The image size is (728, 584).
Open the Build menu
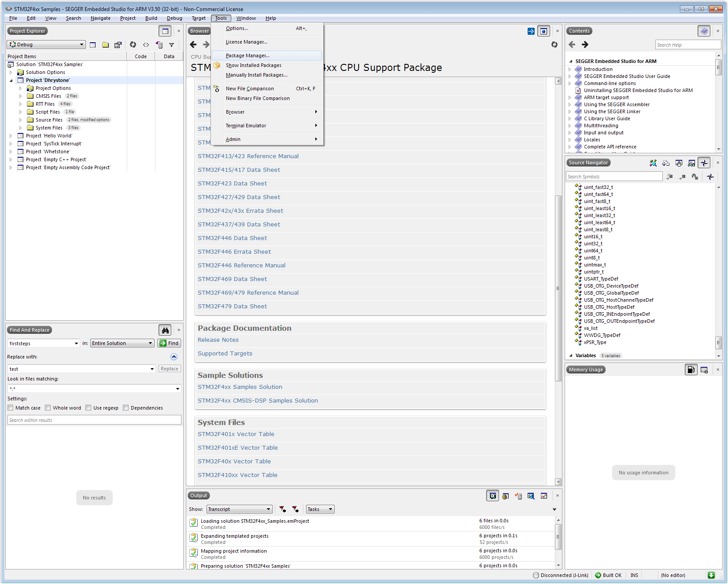151,18
